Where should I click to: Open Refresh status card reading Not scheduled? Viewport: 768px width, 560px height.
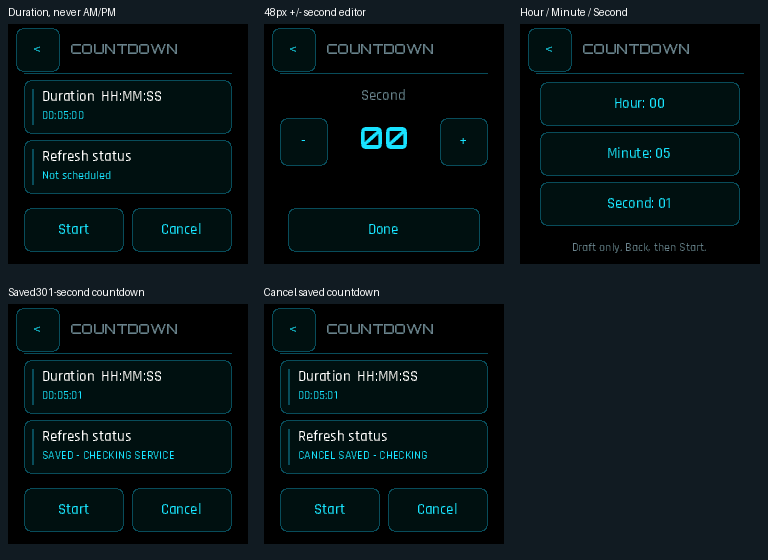pos(128,167)
